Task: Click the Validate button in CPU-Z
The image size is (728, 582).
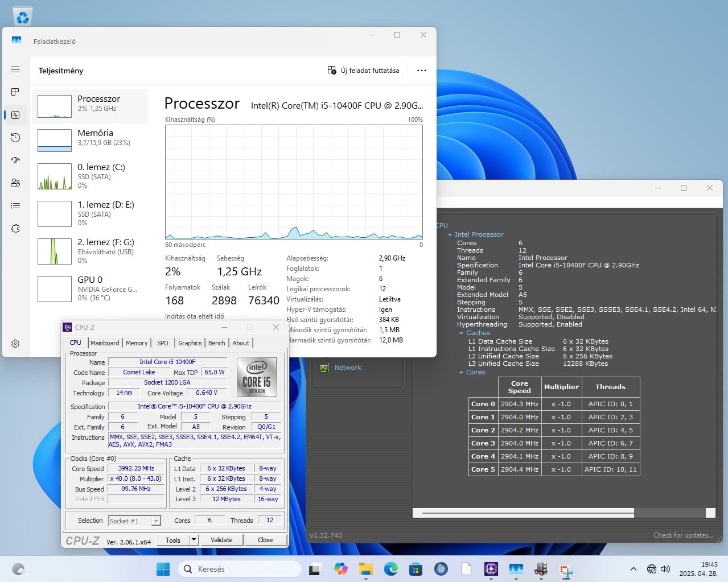Action: coord(221,540)
